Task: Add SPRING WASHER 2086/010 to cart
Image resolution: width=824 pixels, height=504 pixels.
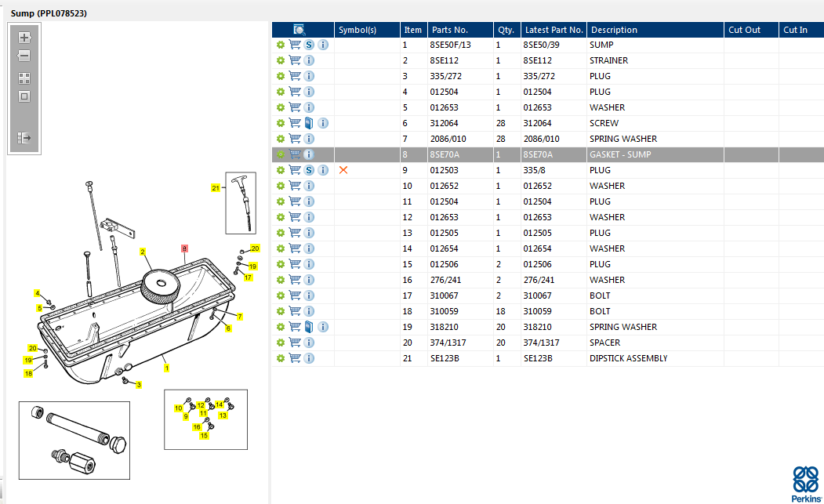Action: tap(295, 139)
